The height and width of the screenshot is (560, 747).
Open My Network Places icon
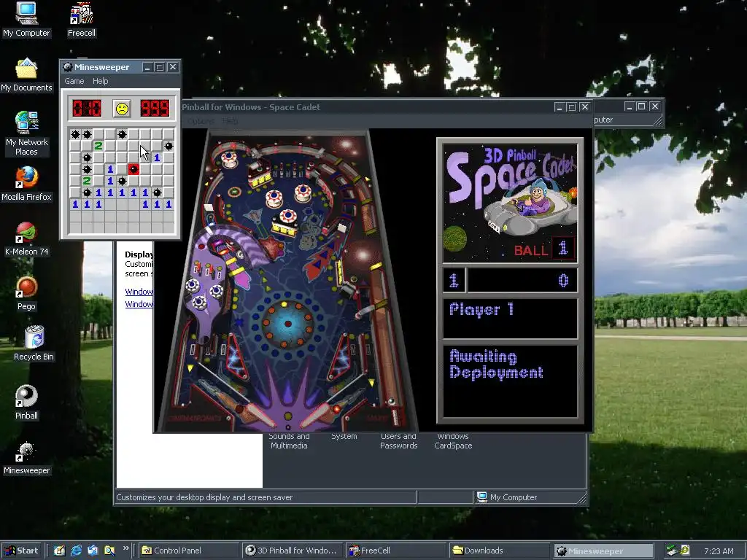[x=26, y=133]
